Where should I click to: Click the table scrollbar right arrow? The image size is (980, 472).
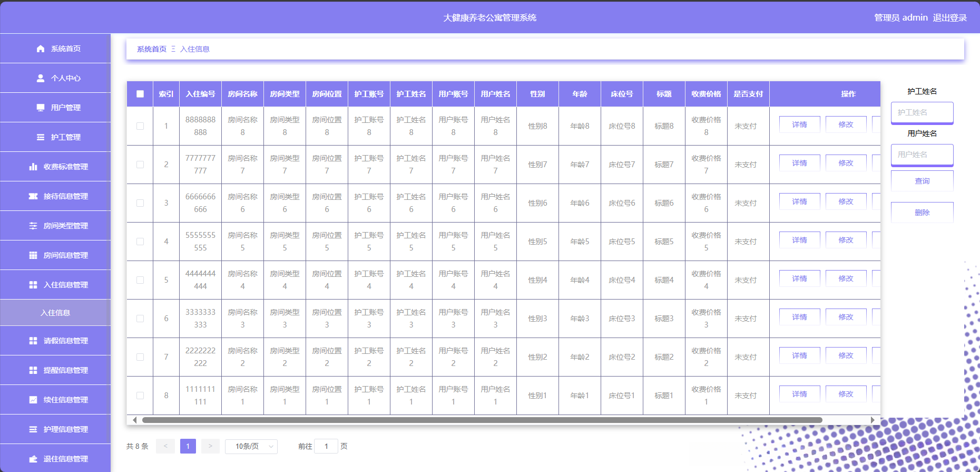click(873, 420)
